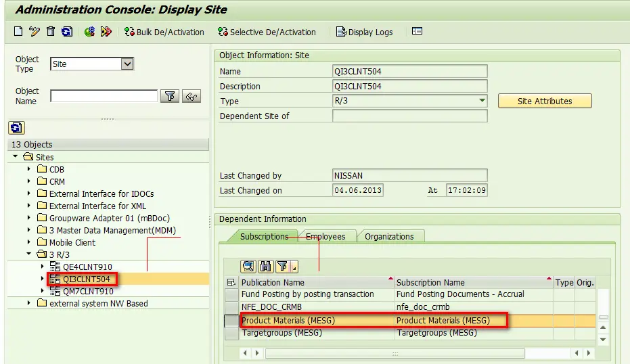This screenshot has height=364, width=630.
Task: Open Display Logs
Action: point(364,32)
